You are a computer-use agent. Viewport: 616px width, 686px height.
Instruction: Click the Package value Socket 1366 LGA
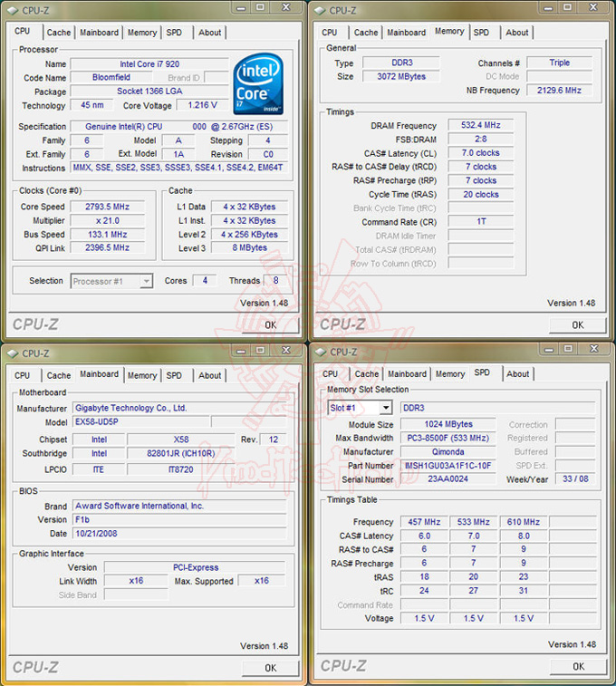point(149,91)
